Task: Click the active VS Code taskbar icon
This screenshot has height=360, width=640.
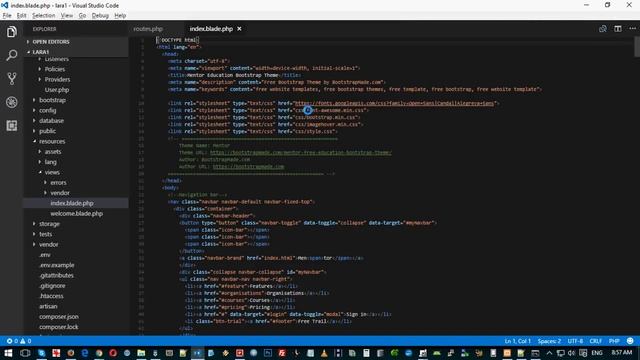Action: [x=197, y=353]
